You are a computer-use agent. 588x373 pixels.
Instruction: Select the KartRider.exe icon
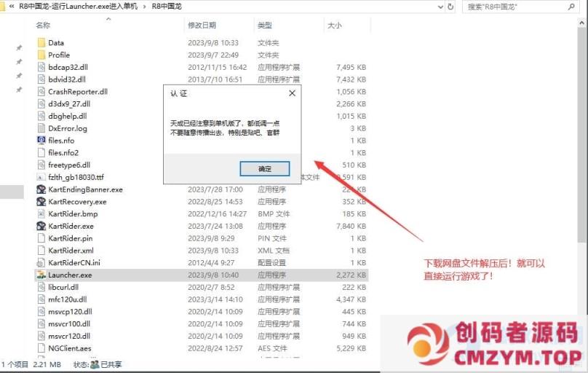[x=41, y=226]
